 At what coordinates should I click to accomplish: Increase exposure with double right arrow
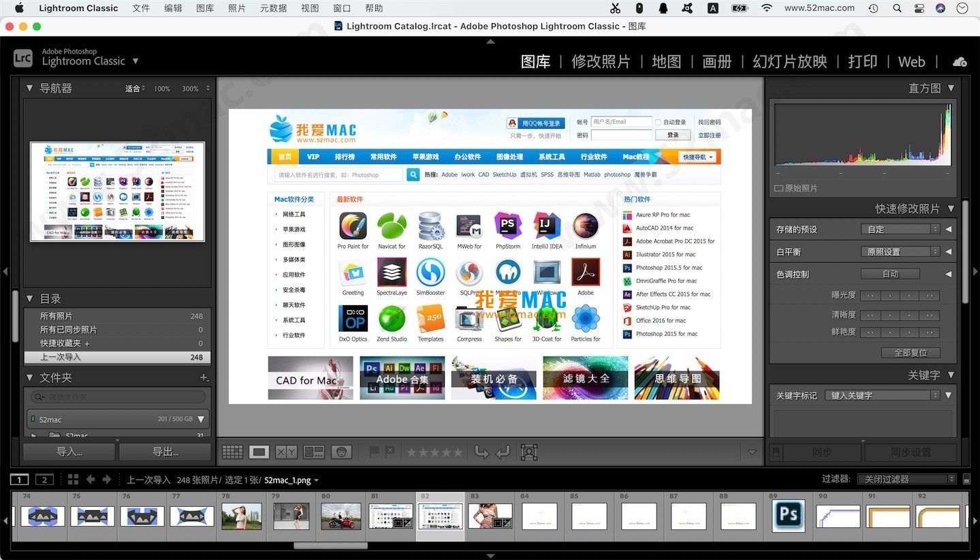(929, 296)
